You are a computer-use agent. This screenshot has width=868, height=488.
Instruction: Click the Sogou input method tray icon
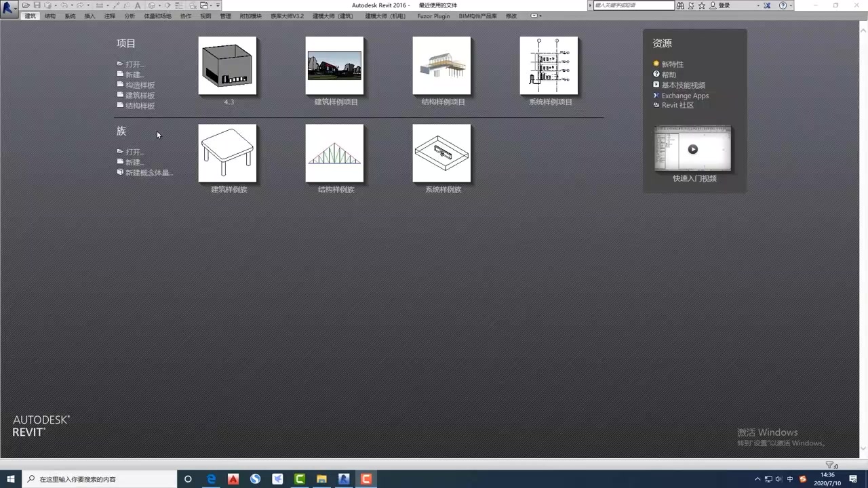point(803,479)
